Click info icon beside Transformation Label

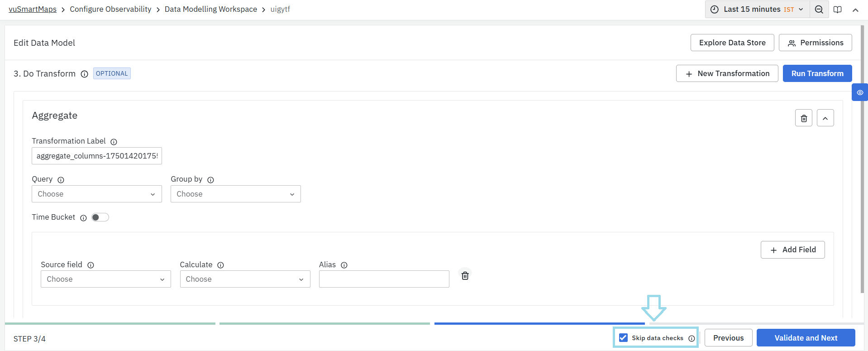tap(114, 142)
